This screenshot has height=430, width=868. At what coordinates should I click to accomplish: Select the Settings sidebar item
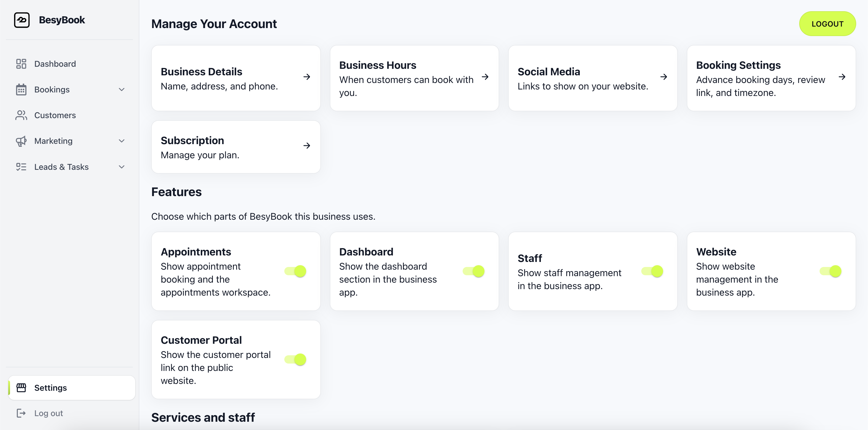(x=72, y=387)
